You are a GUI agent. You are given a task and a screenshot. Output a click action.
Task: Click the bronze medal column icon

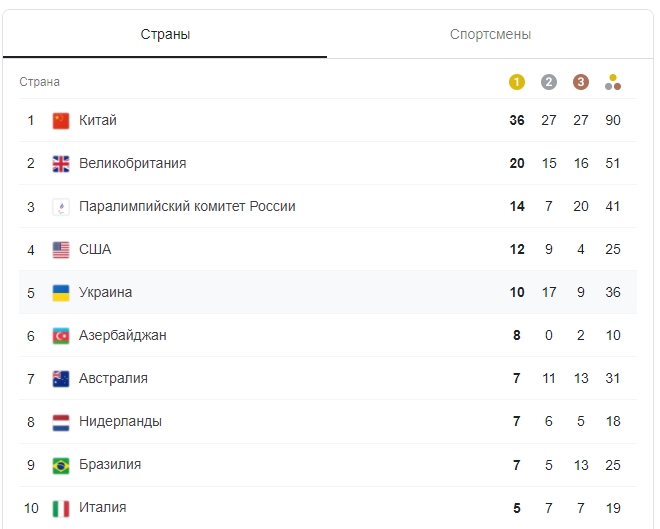(x=581, y=82)
